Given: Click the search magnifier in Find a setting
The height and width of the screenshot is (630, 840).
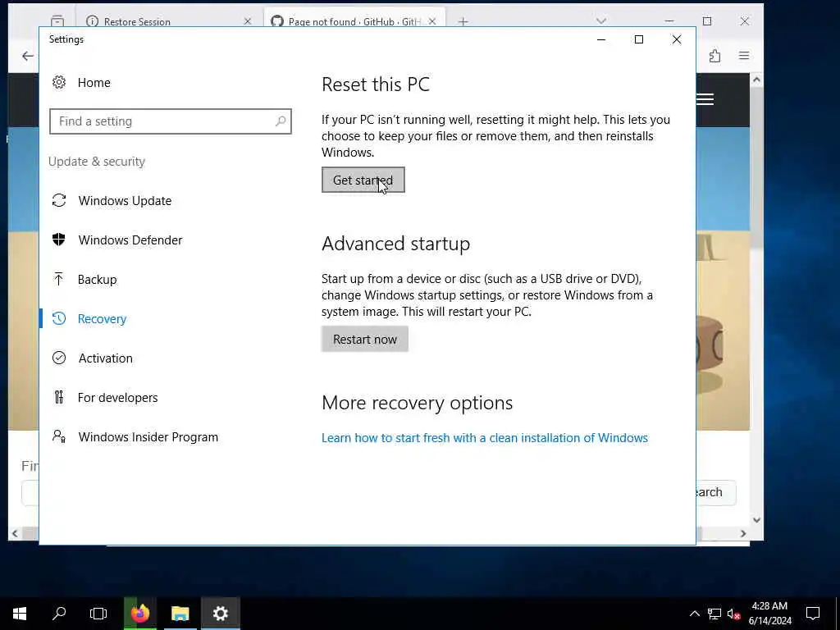Looking at the screenshot, I should click(281, 121).
